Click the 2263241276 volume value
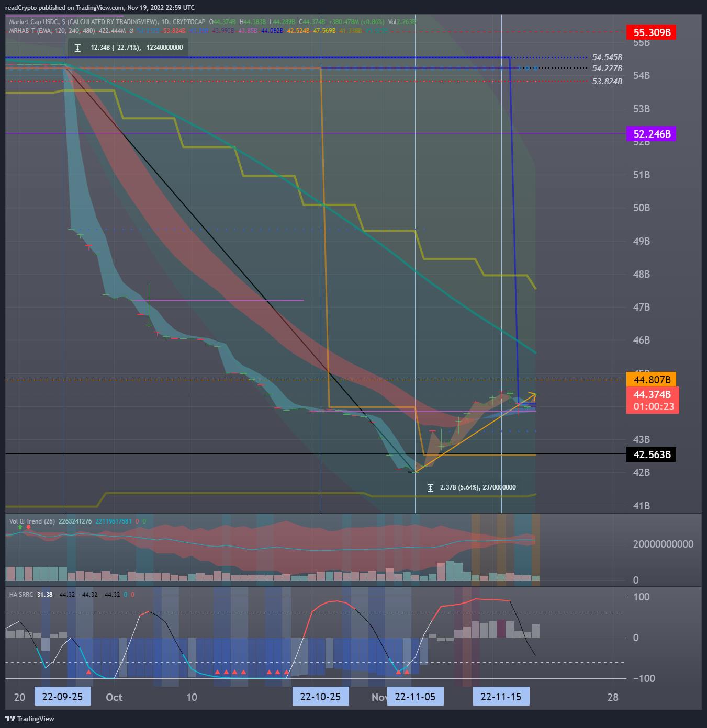 (x=75, y=521)
